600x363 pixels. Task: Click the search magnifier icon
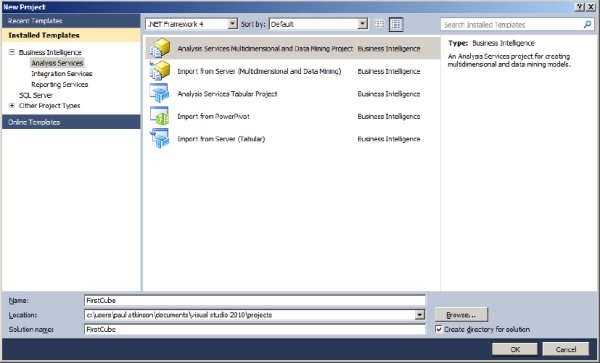click(x=587, y=24)
